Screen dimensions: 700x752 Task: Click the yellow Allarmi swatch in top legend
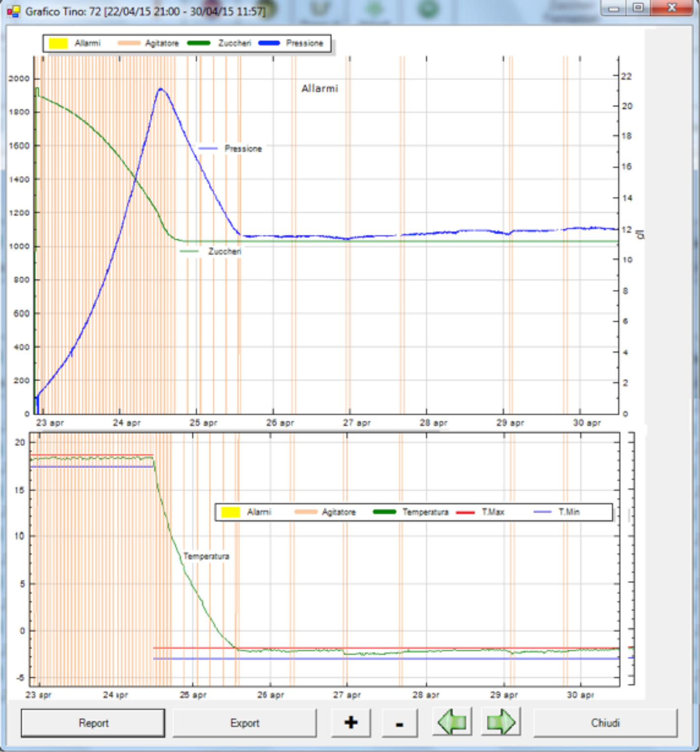[x=58, y=43]
